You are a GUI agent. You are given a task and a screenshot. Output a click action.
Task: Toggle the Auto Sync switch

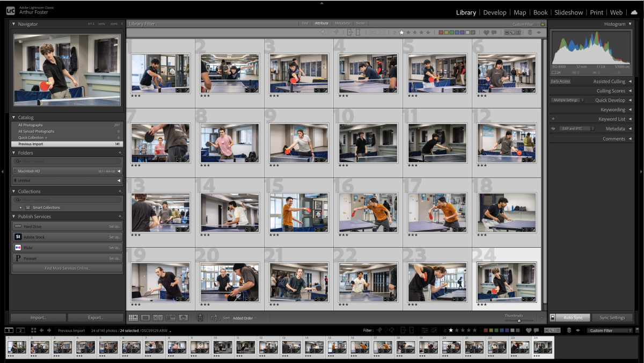(553, 317)
